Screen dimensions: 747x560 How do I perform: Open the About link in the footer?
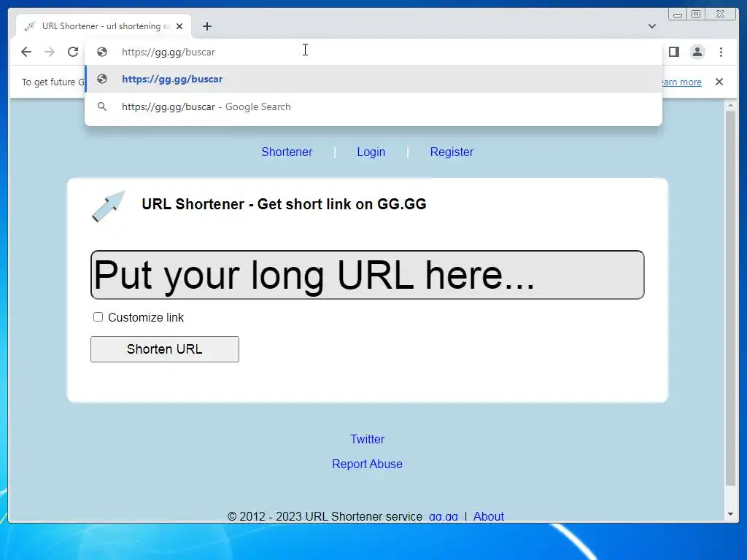click(488, 516)
